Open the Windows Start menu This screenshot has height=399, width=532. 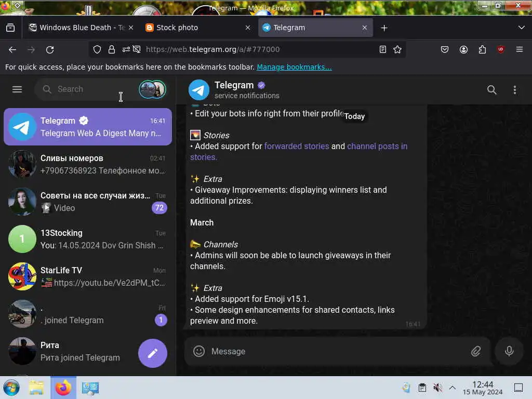pyautogui.click(x=11, y=388)
